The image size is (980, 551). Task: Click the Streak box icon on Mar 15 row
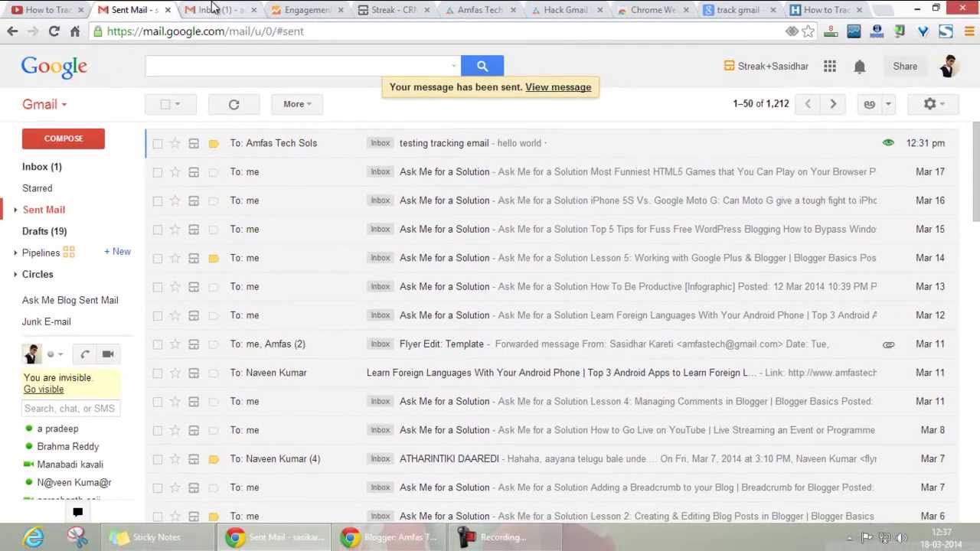[194, 230]
